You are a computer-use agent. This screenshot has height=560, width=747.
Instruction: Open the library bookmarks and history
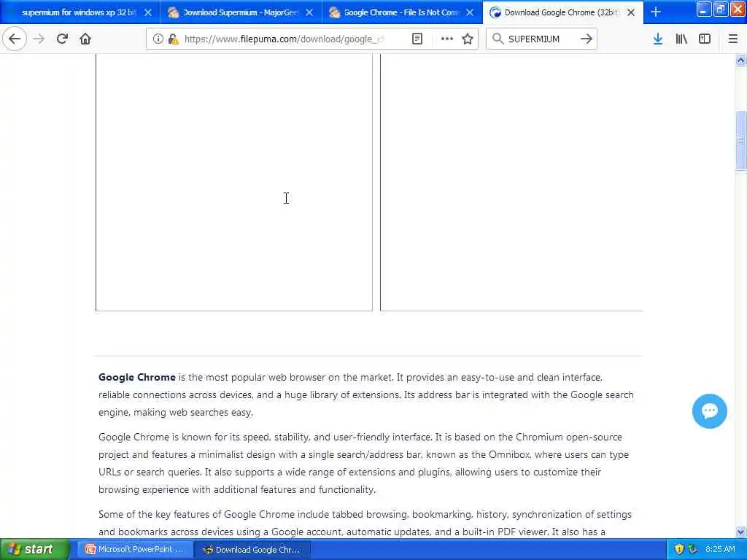coord(681,39)
